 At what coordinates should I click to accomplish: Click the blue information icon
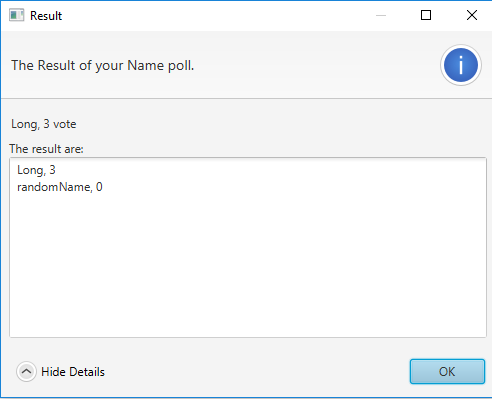(x=461, y=65)
